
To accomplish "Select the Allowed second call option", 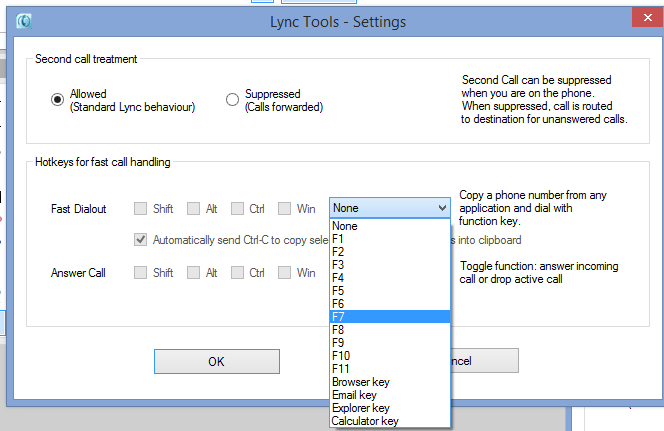I will (x=58, y=99).
